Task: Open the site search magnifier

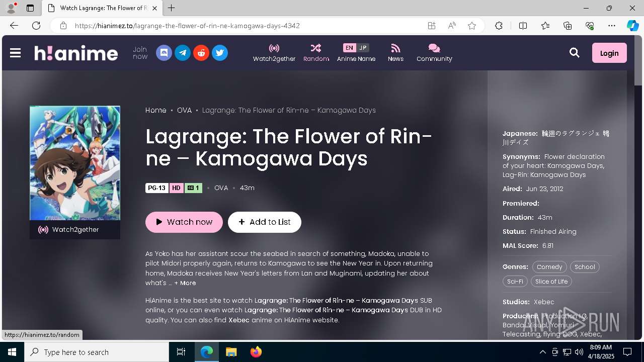Action: click(575, 53)
